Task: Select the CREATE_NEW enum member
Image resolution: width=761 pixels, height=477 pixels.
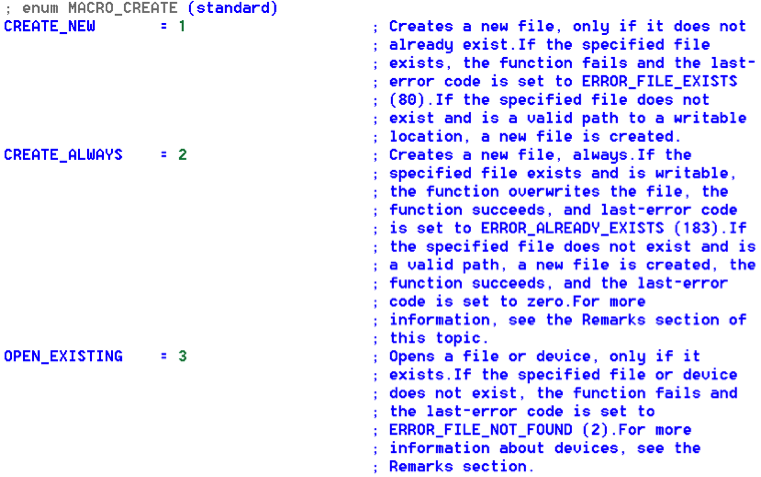Action: click(50, 26)
